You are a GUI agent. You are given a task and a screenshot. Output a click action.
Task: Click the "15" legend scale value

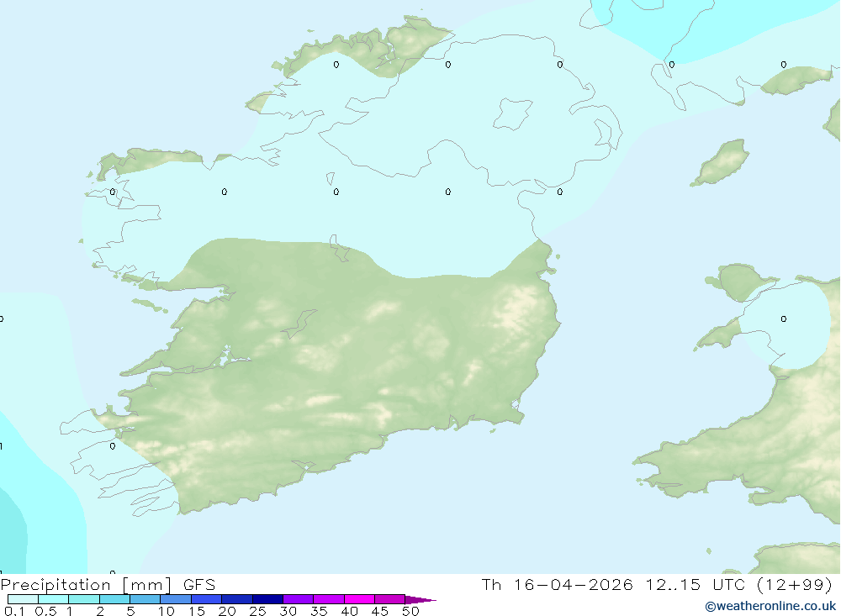(x=197, y=611)
